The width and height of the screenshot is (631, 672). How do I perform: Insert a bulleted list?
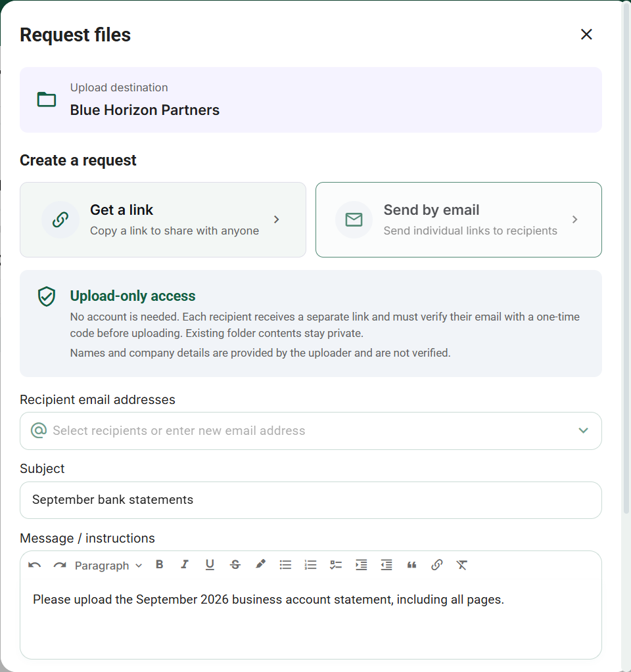(x=285, y=565)
